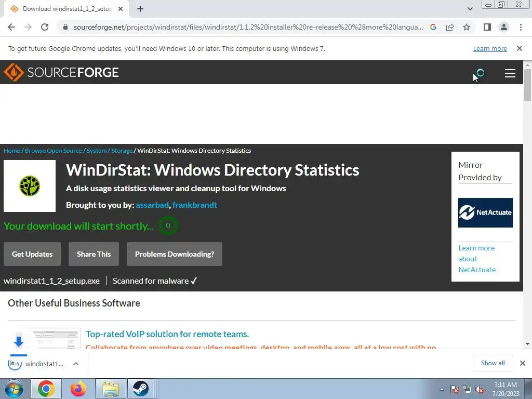Click the network tray icon
The image size is (532, 399).
(x=467, y=390)
